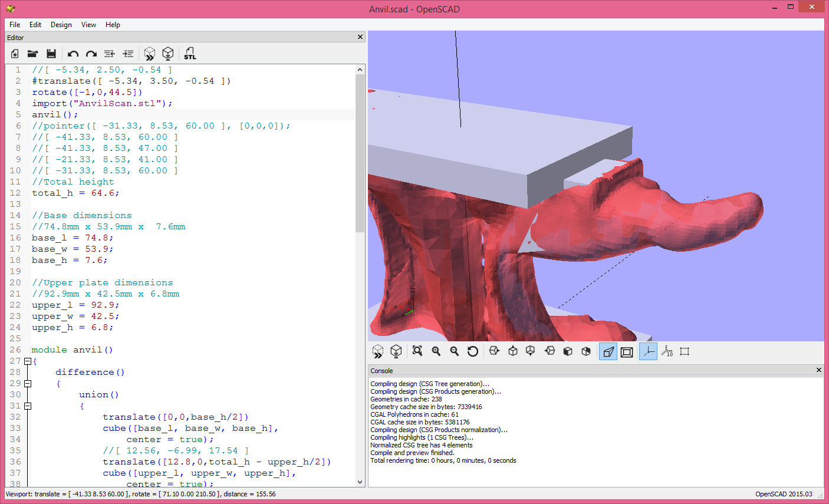Image resolution: width=829 pixels, height=504 pixels.
Task: Click the '//Base dimensions' comment
Action: coord(82,216)
